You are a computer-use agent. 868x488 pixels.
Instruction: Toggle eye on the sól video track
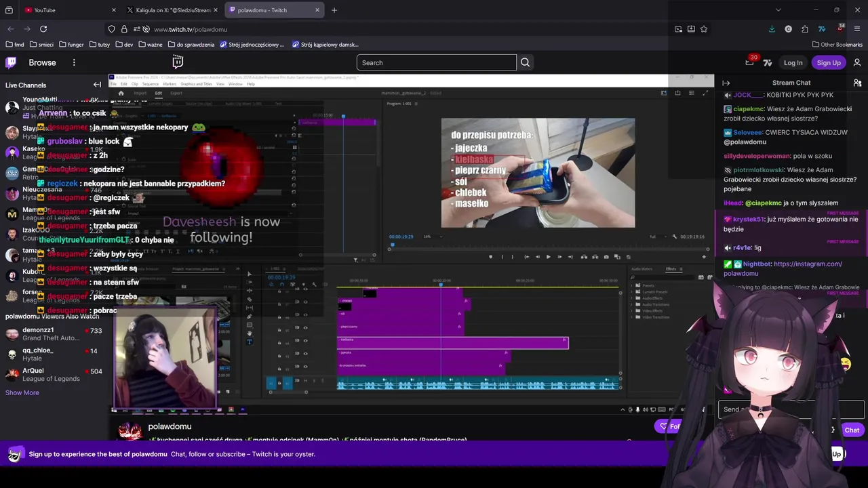[x=305, y=314]
